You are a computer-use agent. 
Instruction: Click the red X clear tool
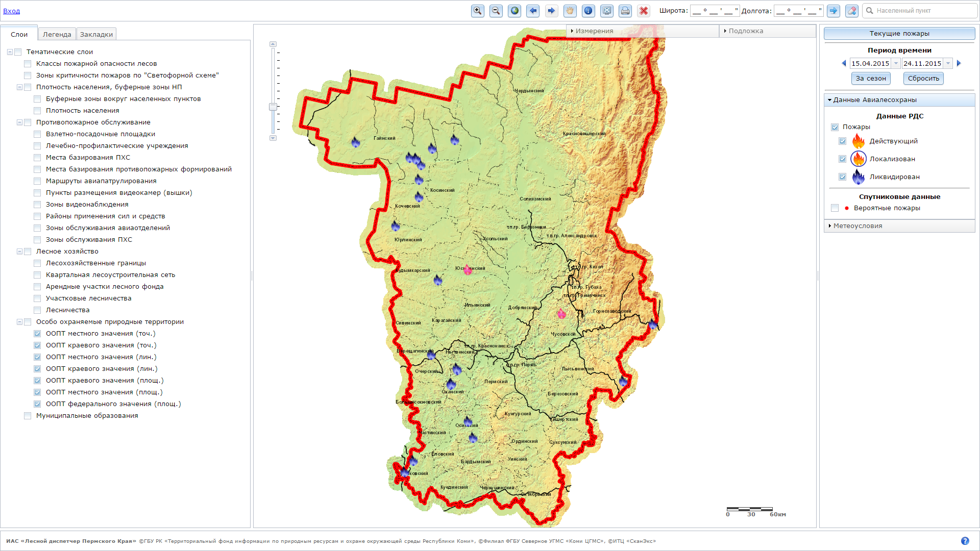pos(644,11)
